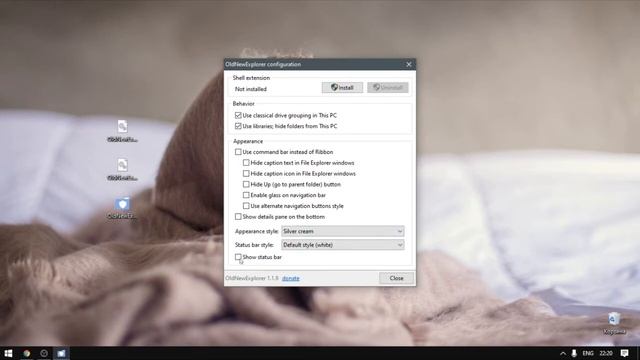Show hidden tray icons chevron
The image size is (640, 360).
click(x=563, y=353)
